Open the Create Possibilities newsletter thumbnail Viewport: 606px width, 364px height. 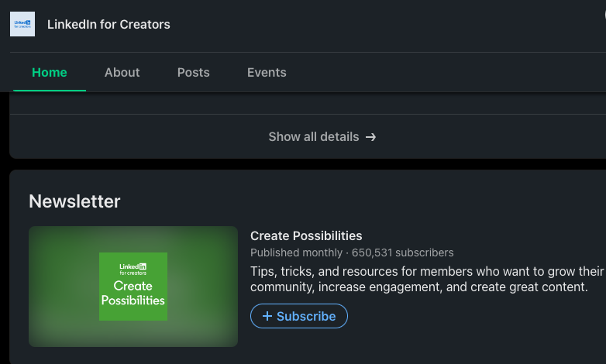[x=133, y=287]
